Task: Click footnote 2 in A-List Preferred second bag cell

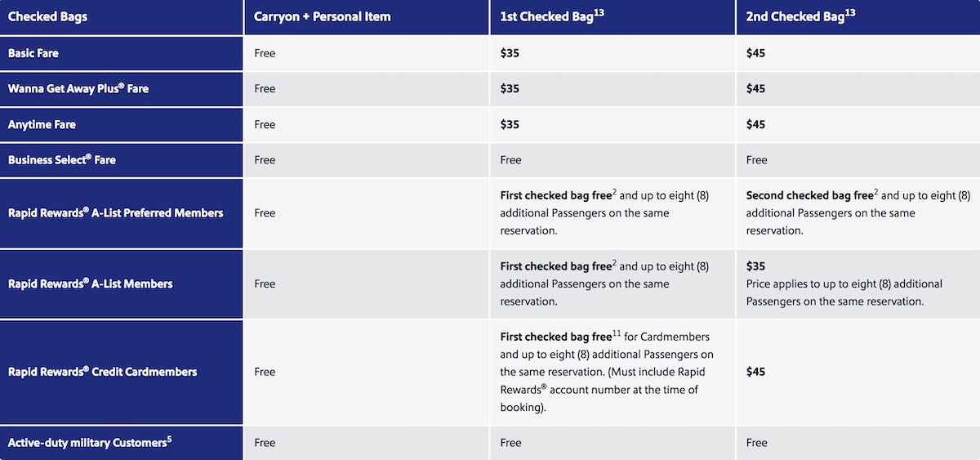Action: point(875,192)
